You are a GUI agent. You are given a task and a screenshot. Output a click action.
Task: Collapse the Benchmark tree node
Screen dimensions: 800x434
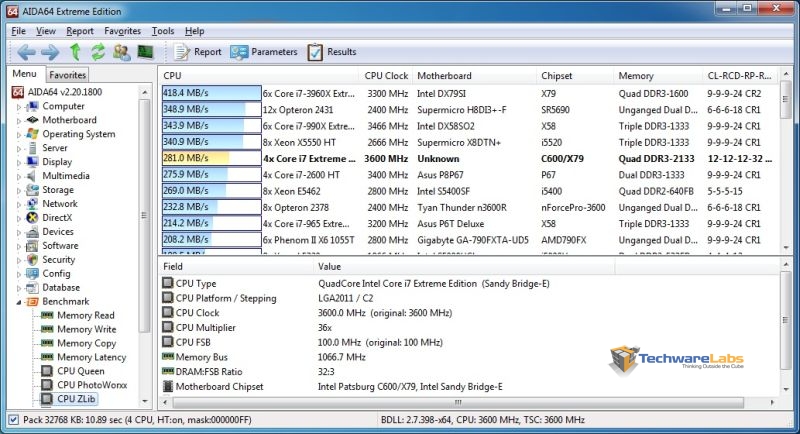coord(19,302)
